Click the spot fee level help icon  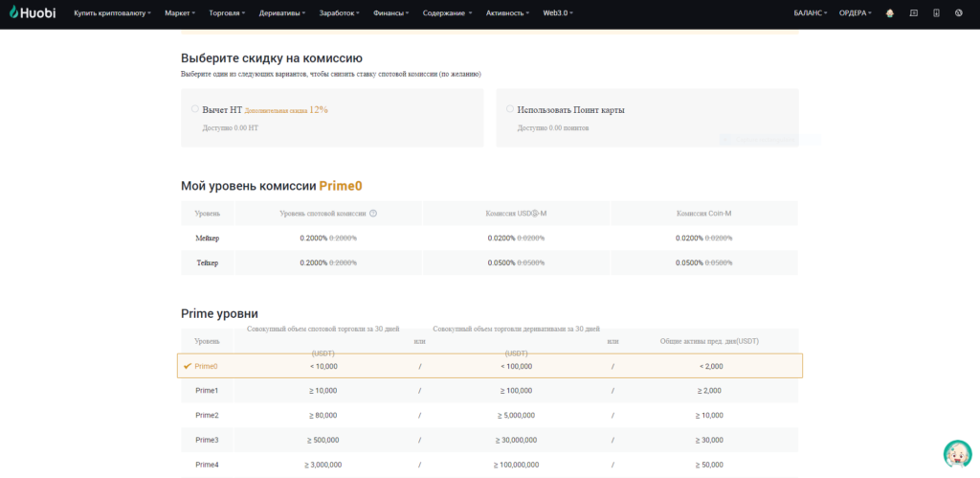point(373,214)
